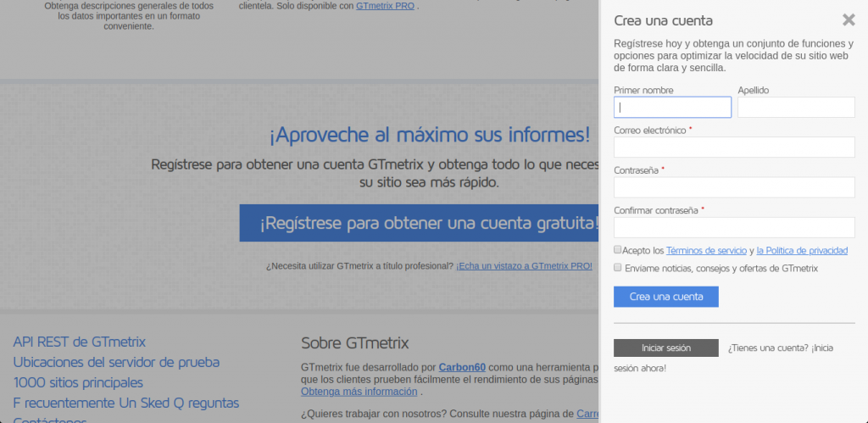Click the Correo electrónico field
Image resolution: width=868 pixels, height=423 pixels.
[x=734, y=147]
